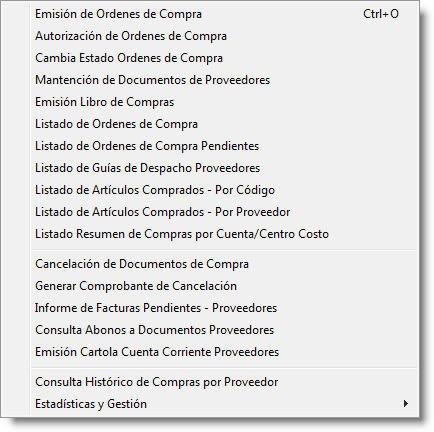The image size is (434, 432).
Task: Choose Emisión Cartola Cuenta Corriente Proveedores
Action: [225, 352]
